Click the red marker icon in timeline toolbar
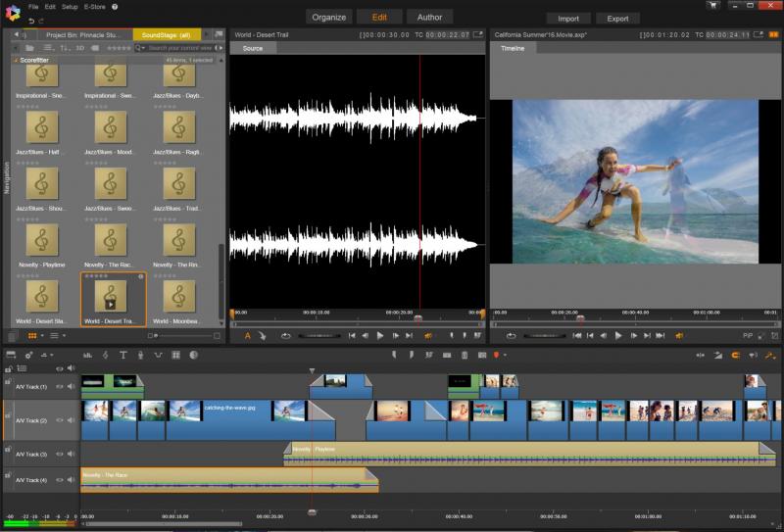Screen dimensions: 784x532 (496, 355)
